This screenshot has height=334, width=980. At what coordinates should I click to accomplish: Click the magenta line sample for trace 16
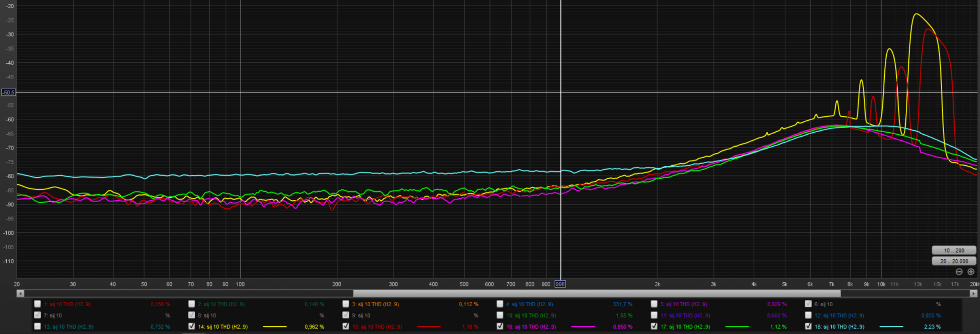pos(583,327)
